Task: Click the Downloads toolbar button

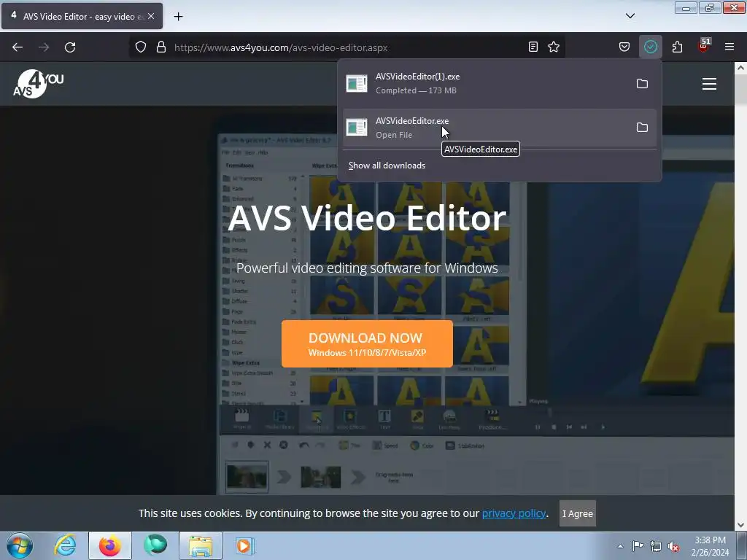Action: pyautogui.click(x=650, y=47)
